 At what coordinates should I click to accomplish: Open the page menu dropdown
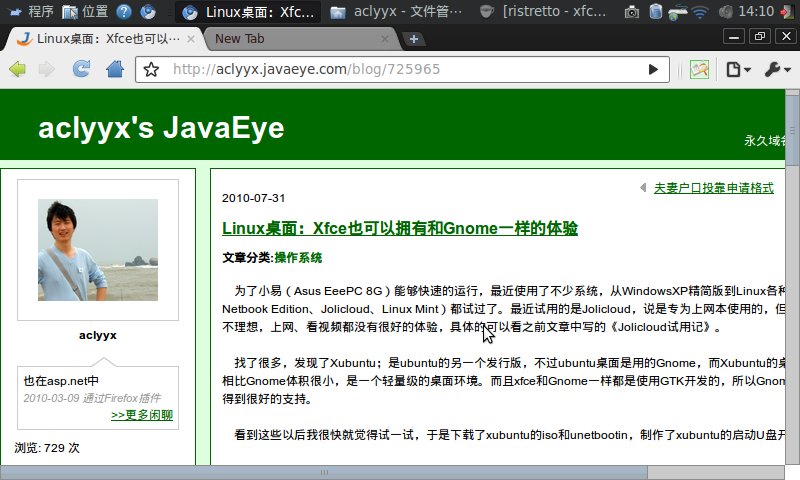tap(738, 69)
